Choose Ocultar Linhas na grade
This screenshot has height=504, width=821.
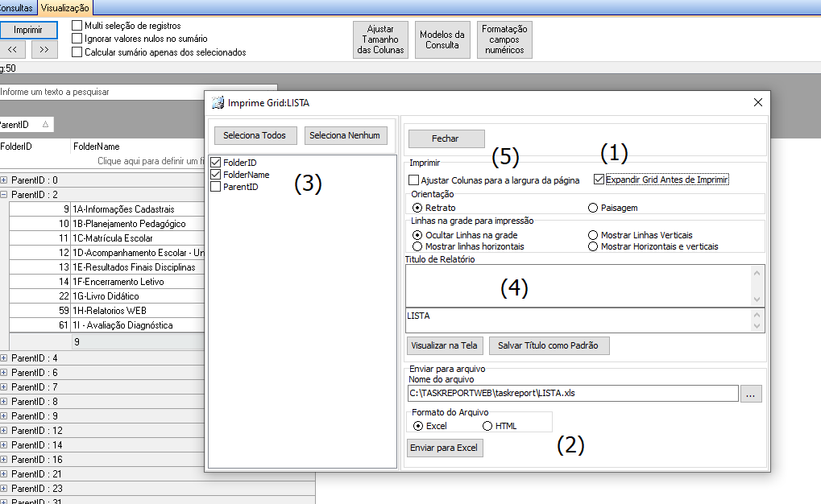click(x=417, y=235)
